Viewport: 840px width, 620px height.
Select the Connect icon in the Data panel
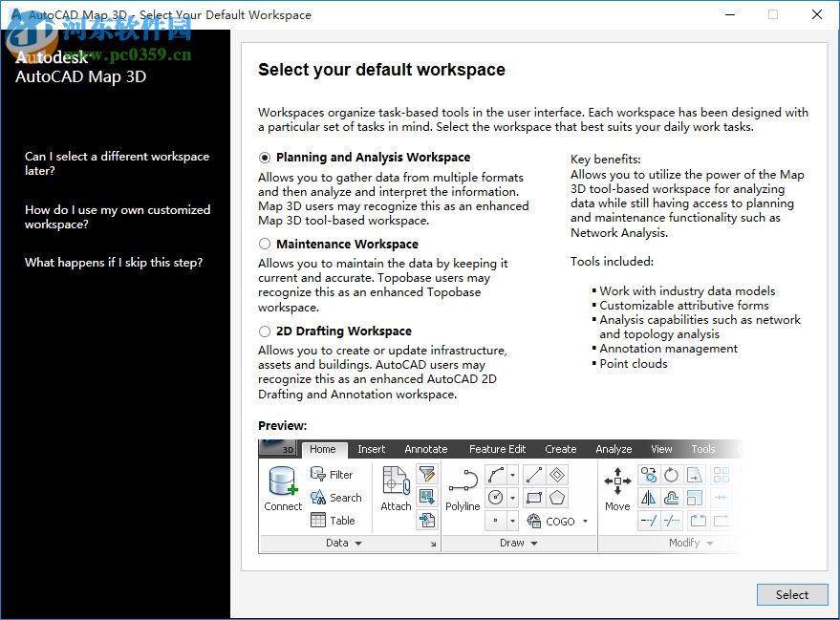coord(281,486)
